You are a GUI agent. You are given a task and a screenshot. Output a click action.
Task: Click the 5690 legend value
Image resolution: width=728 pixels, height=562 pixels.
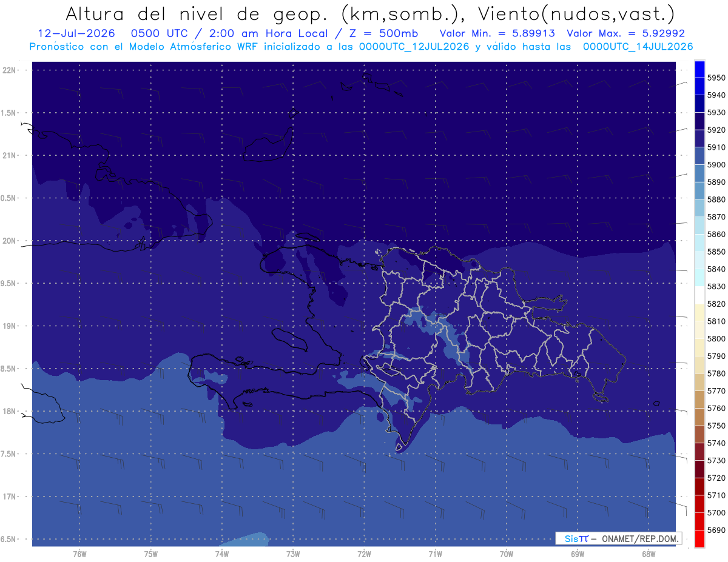(x=716, y=530)
